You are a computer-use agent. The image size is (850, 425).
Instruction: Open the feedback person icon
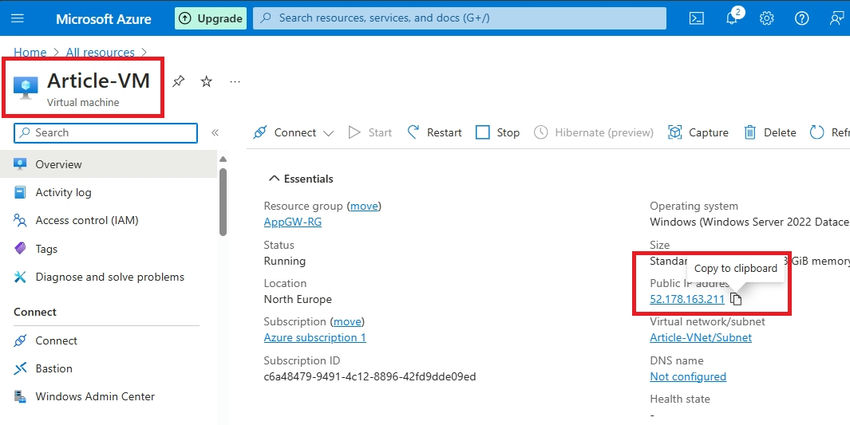pyautogui.click(x=837, y=18)
